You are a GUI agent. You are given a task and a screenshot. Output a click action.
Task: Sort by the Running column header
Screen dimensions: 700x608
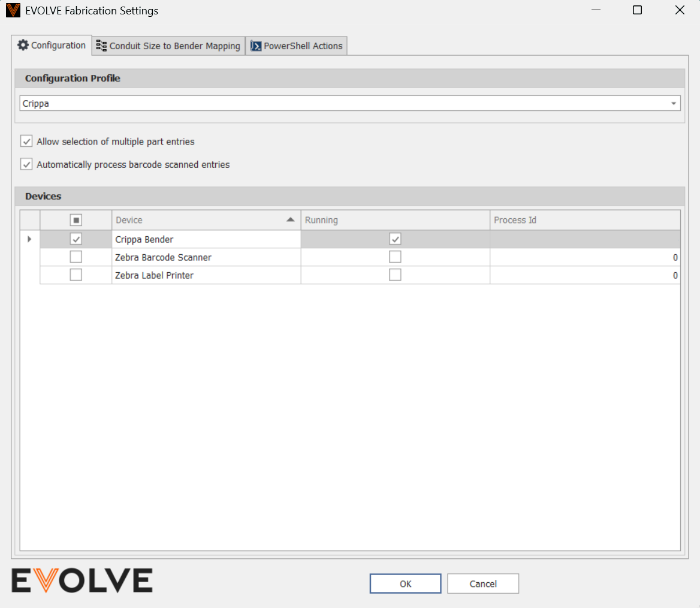(x=395, y=220)
